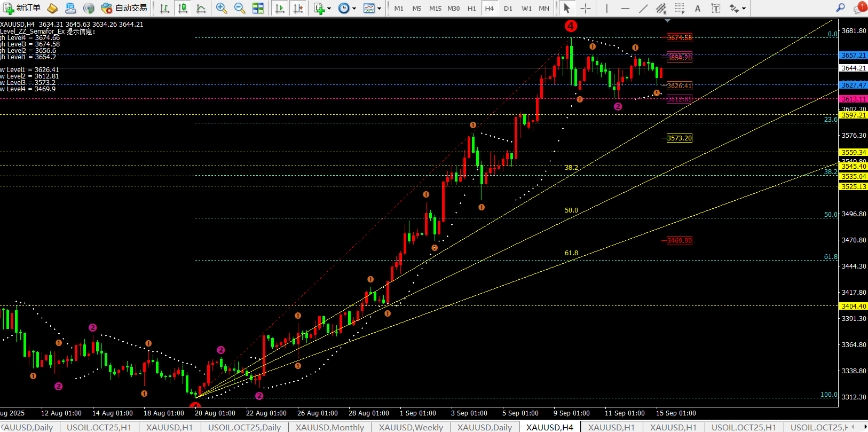Click the 3469.90 red price label

(x=680, y=241)
